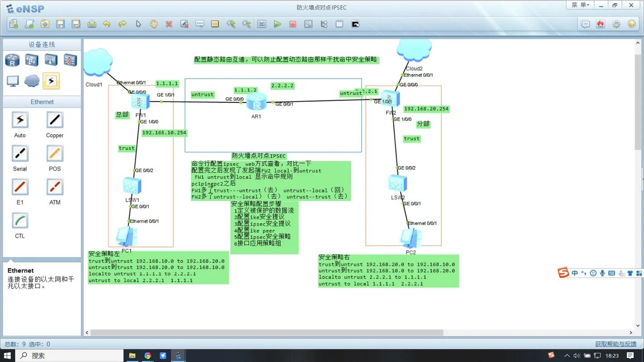Image resolution: width=644 pixels, height=362 pixels.
Task: Choose the POS cable type
Action: pos(55,153)
